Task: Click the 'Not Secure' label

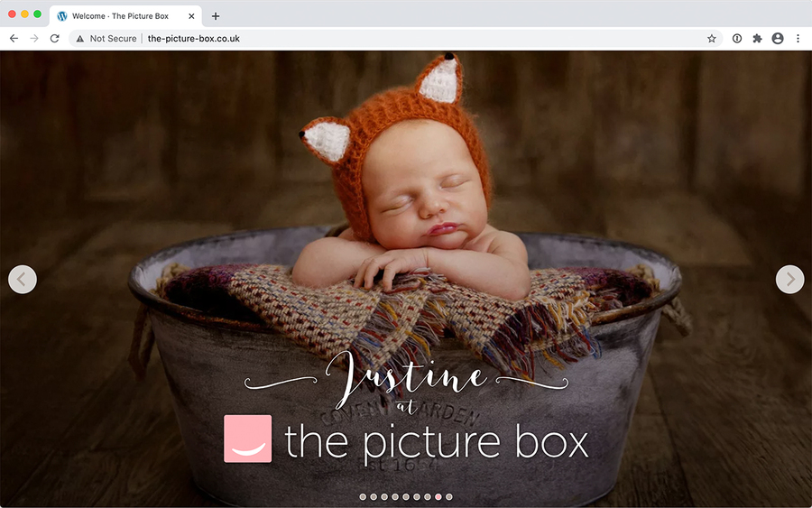Action: 113,38
